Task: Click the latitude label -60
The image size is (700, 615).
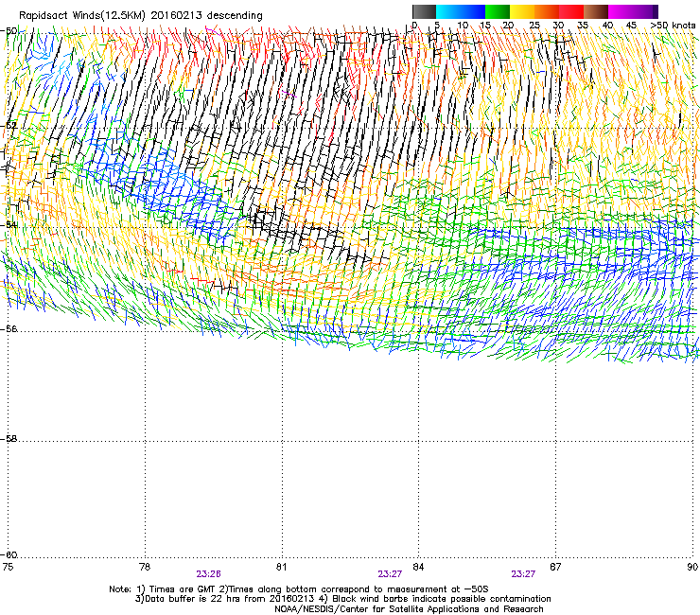Action: pyautogui.click(x=9, y=554)
